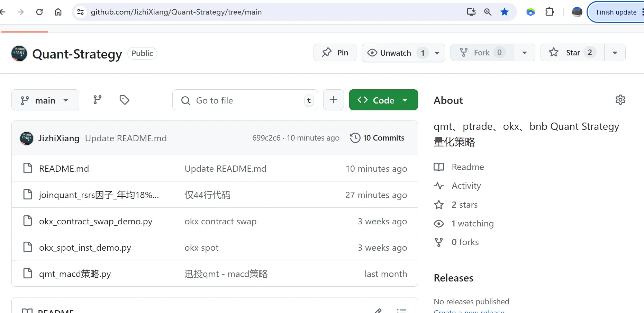Click JizhiXiang's commit author avatar
Screen dimensions: 644x313
[x=27, y=138]
